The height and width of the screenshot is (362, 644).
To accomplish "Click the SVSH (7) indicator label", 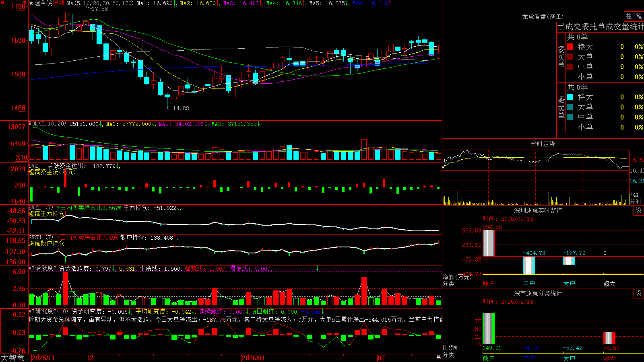I will [41, 238].
